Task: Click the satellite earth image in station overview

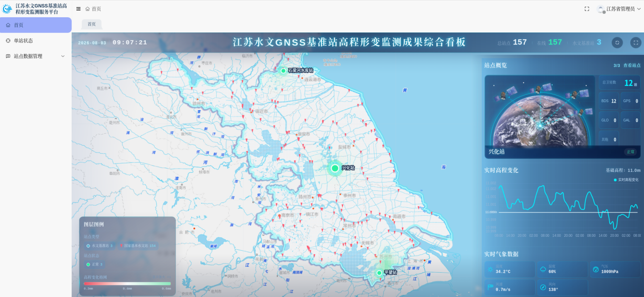Action: coord(540,110)
